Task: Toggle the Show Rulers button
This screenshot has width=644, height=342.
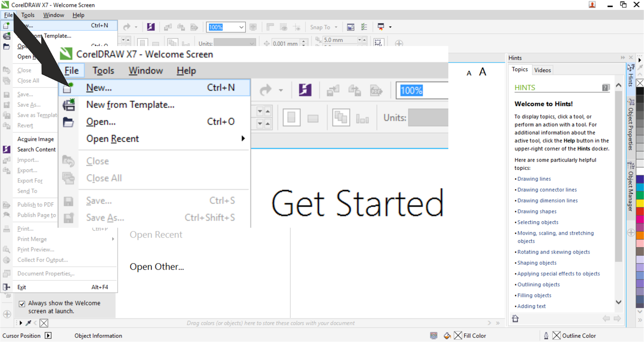Action: tap(270, 27)
